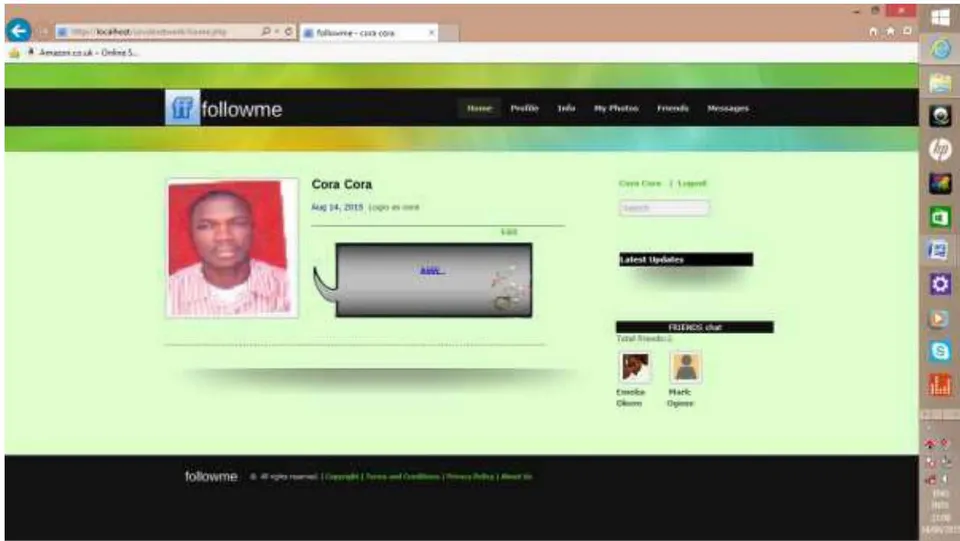Viewport: 960px width, 541px height.
Task: Open Cora Cora's profile photo thumbnail
Action: click(x=231, y=248)
